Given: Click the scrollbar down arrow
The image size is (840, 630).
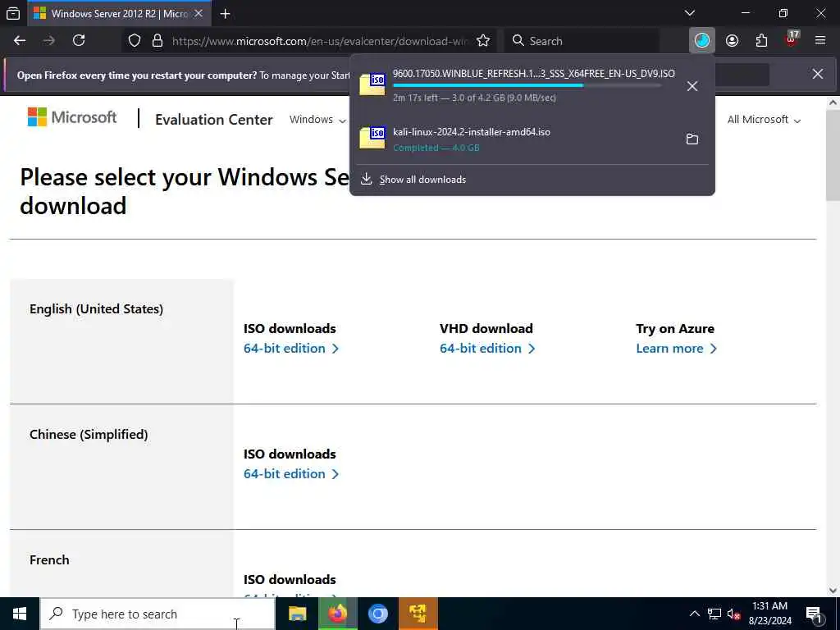Looking at the screenshot, I should click(833, 591).
